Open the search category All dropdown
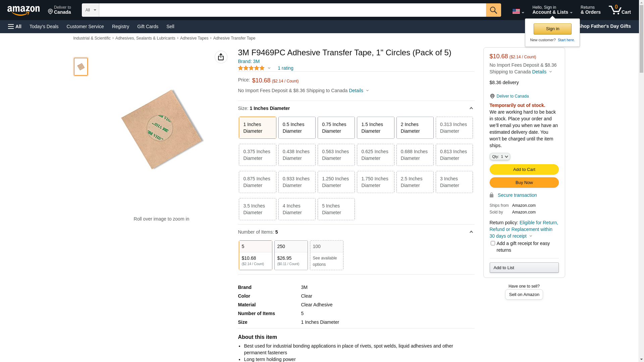Image resolution: width=644 pixels, height=362 pixels. point(90,10)
